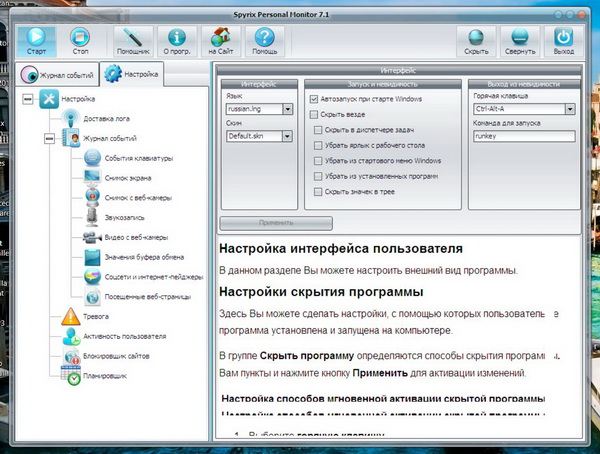
Task: Click the Стоп monitoring icon
Action: 81,40
